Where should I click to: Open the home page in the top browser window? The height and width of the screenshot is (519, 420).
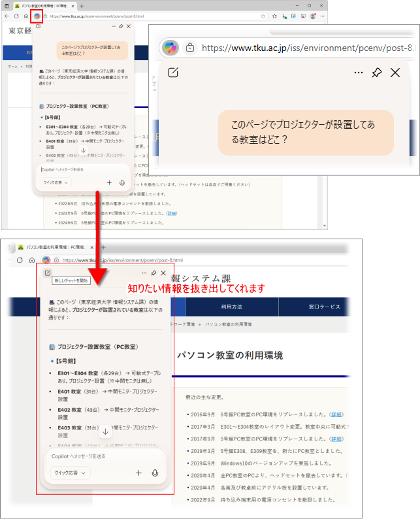click(x=26, y=16)
